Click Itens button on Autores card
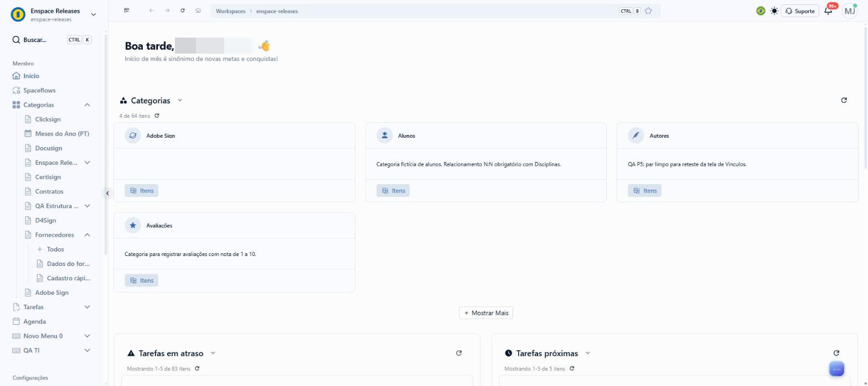Image resolution: width=868 pixels, height=386 pixels. (x=644, y=190)
